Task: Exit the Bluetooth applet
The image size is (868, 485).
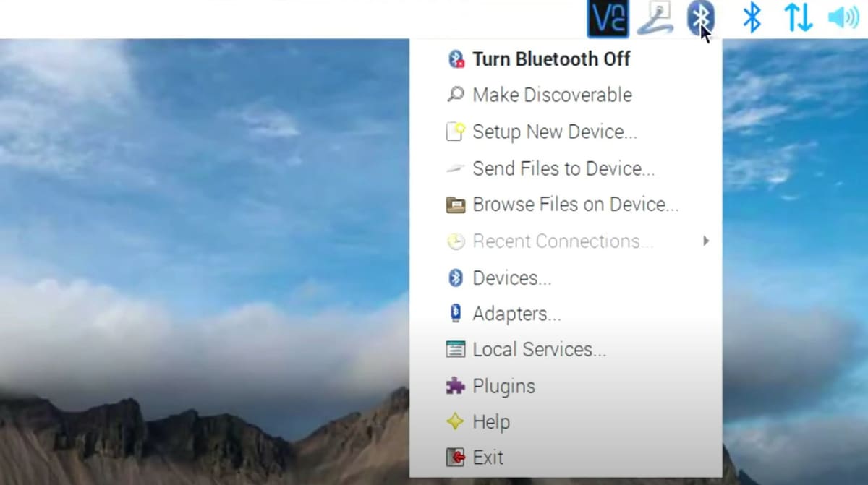Action: coord(489,457)
